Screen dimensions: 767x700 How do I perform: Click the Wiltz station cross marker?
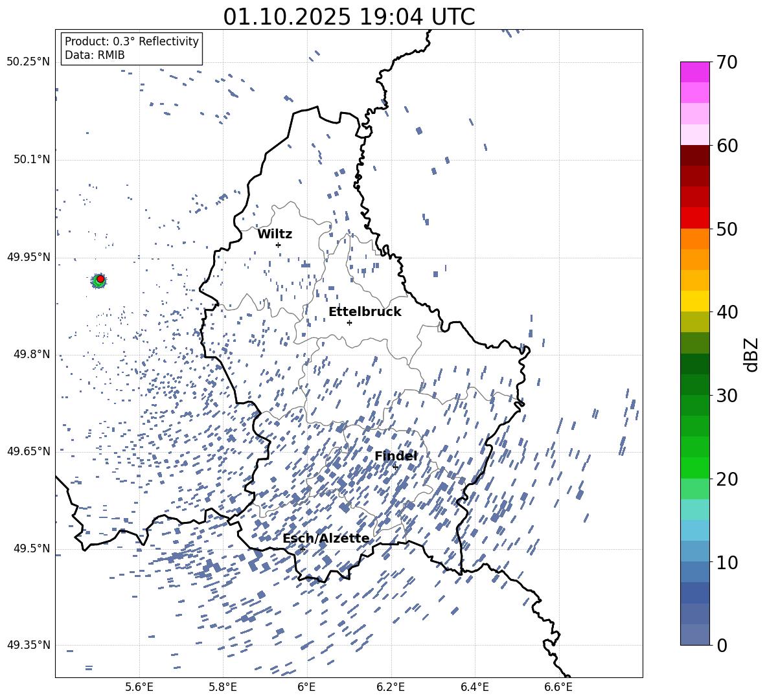click(x=279, y=245)
